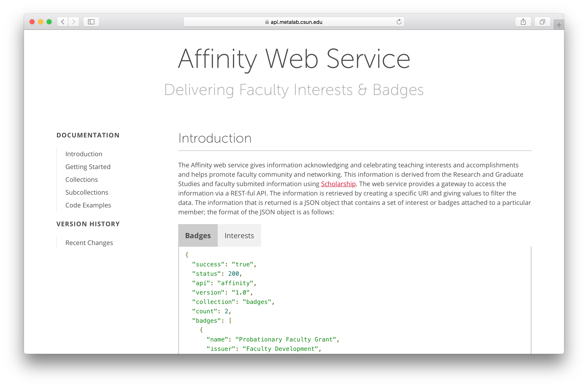Click the "success": "true" JSON line
The height and width of the screenshot is (388, 588).
coord(224,264)
